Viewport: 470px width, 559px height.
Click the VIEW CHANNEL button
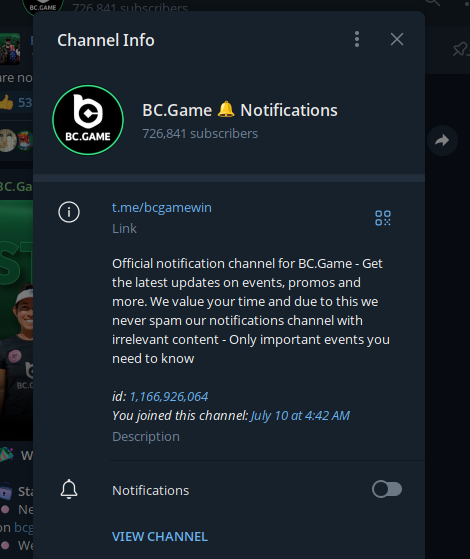pos(160,537)
